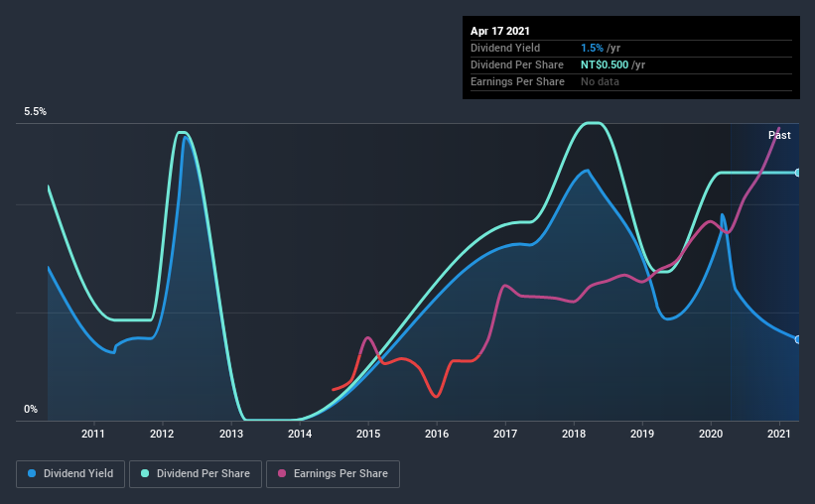Click the 2013 x-axis label
Viewport: 815px width, 504px height.
click(230, 434)
